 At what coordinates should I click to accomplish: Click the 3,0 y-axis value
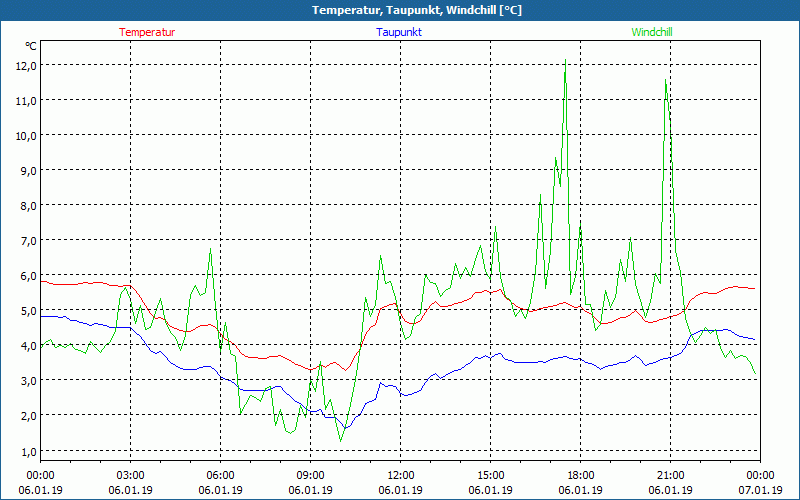click(29, 381)
